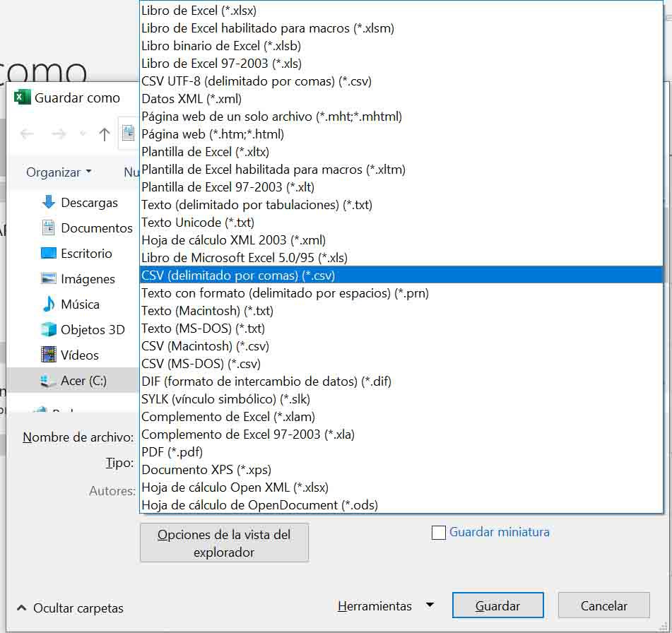Pick Página web (*.htm;*.html)
Image resolution: width=672 pixels, height=633 pixels.
[401, 134]
